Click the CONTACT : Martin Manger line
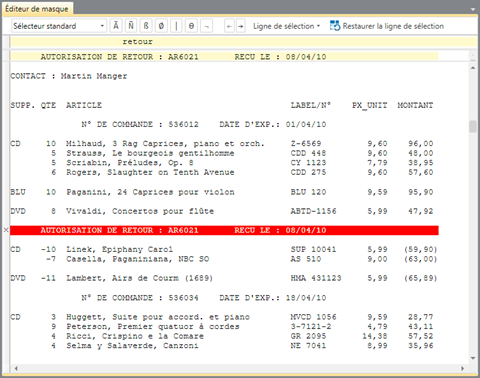Screen dimensions: 480x378 69,76
